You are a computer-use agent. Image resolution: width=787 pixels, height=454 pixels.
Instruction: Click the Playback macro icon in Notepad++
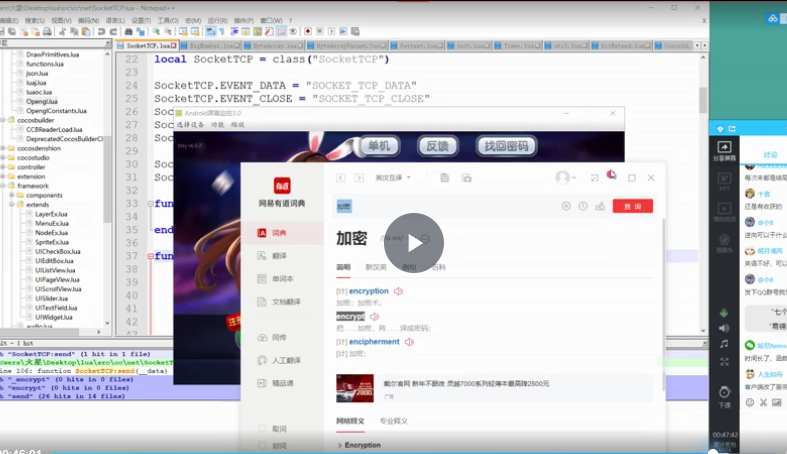click(x=331, y=32)
